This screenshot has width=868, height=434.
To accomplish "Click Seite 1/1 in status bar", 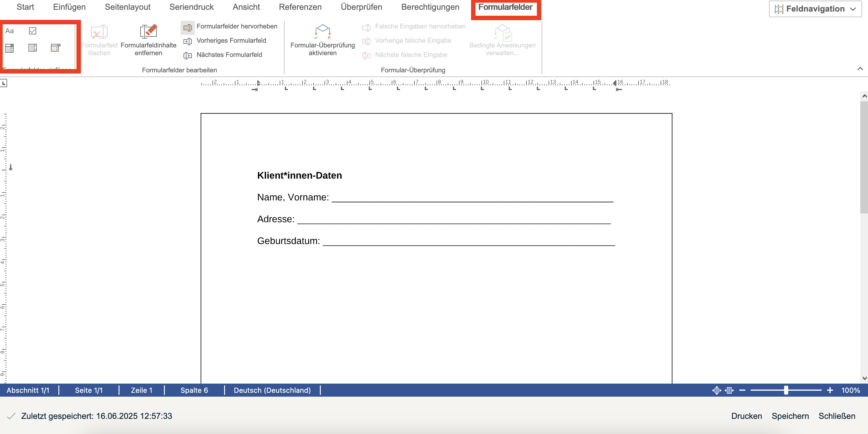I will [89, 390].
